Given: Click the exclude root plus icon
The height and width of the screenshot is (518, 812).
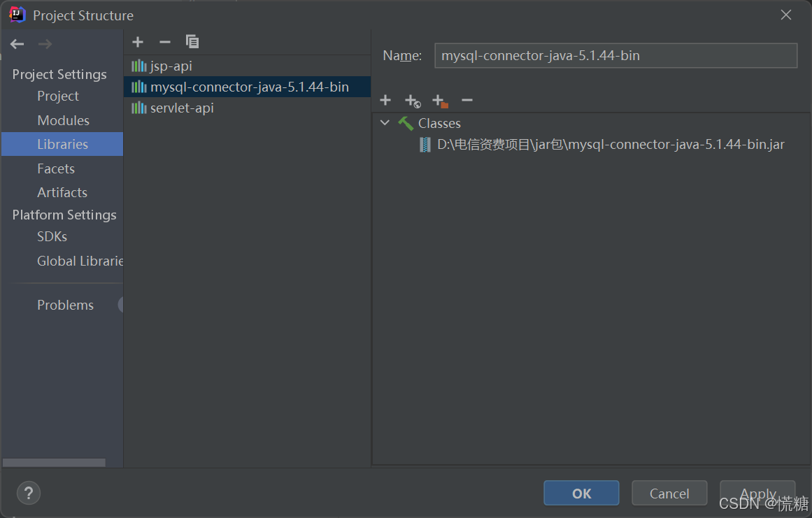Looking at the screenshot, I should pos(440,101).
